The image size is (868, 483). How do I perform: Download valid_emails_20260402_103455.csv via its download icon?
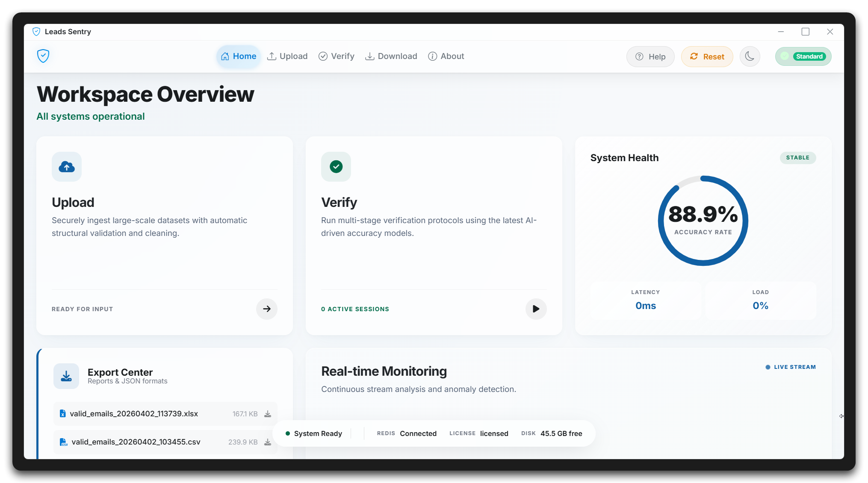click(x=268, y=442)
